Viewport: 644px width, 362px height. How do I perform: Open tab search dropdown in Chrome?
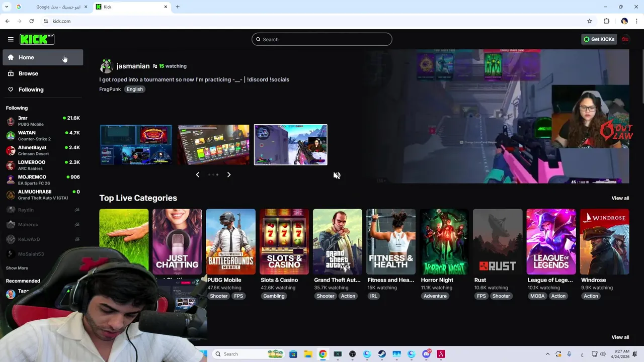pos(7,7)
